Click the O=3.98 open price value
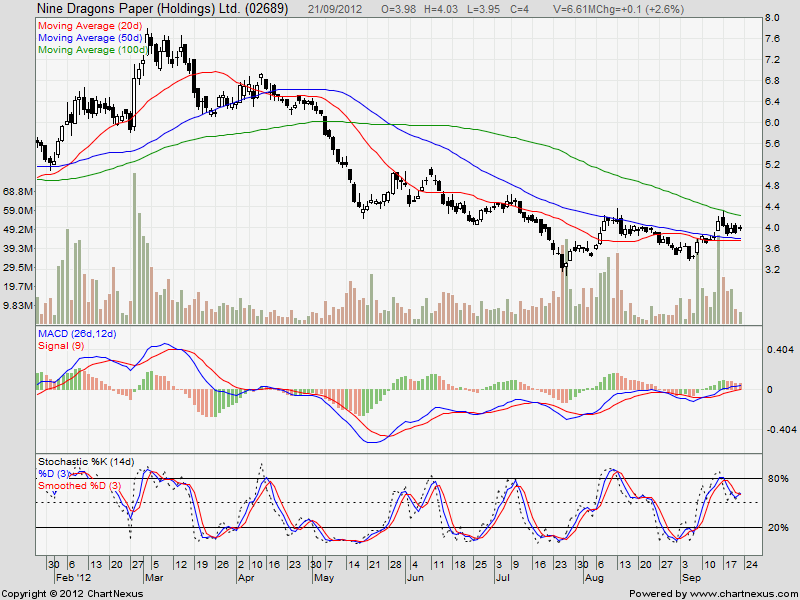800x600 pixels. coord(398,9)
